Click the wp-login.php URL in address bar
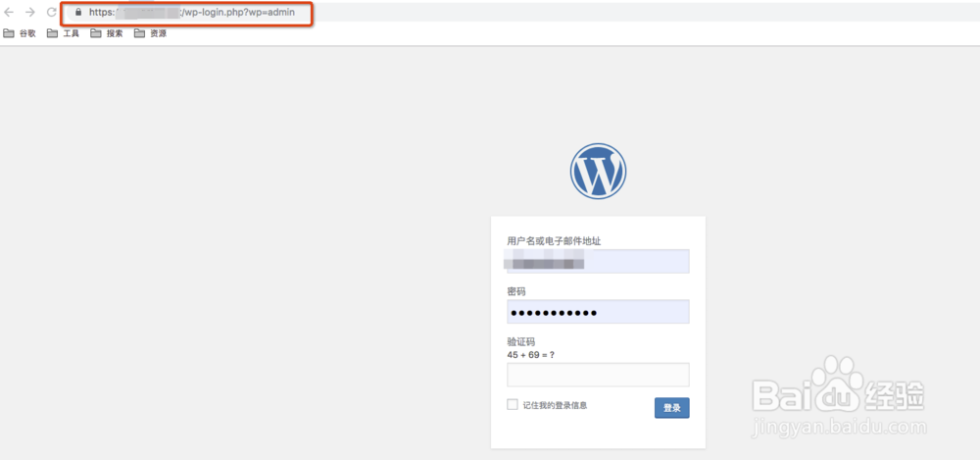980x460 pixels. (191, 12)
